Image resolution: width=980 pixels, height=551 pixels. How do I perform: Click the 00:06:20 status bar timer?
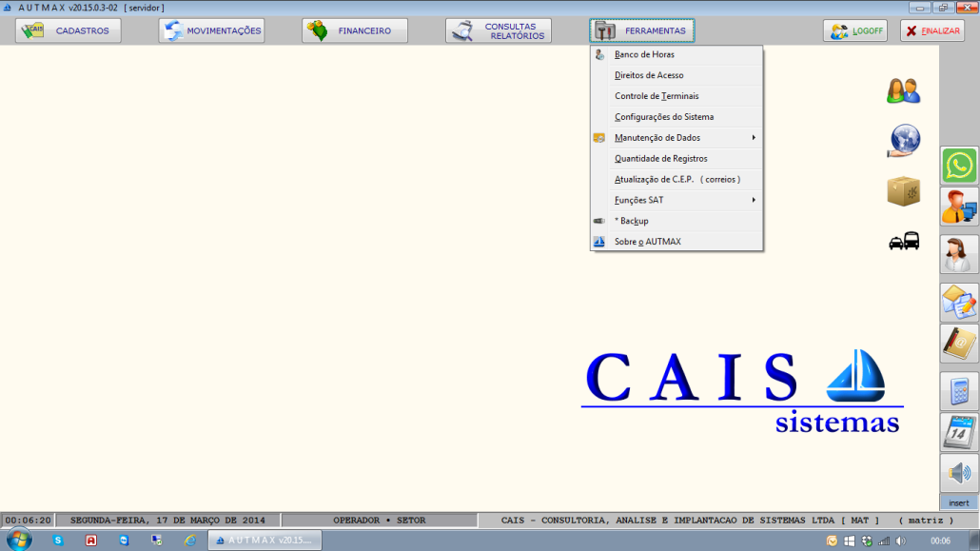click(29, 521)
